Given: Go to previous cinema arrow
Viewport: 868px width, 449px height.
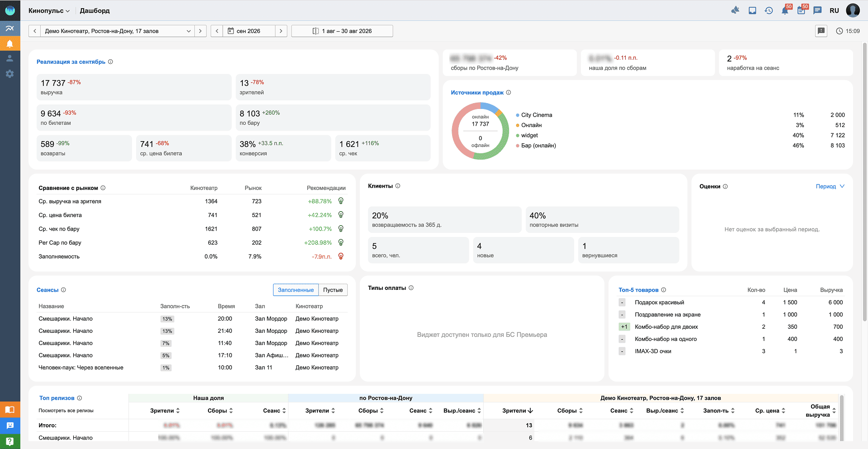Looking at the screenshot, I should pos(35,31).
